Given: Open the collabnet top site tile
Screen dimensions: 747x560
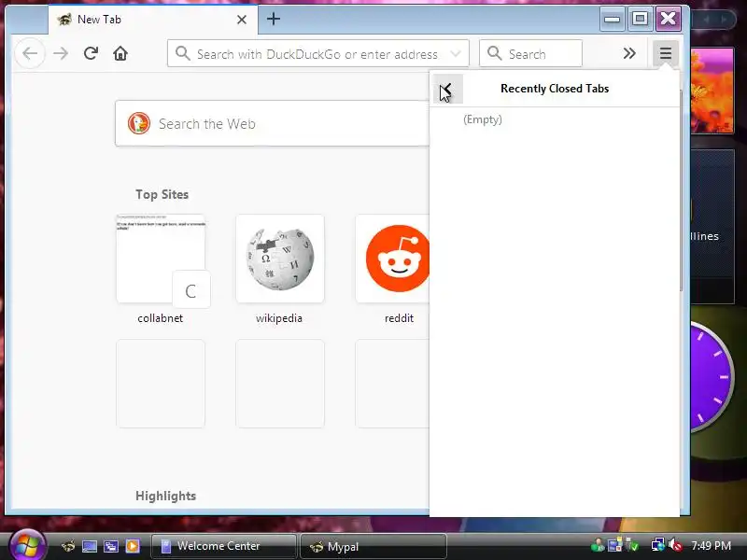Looking at the screenshot, I should click(161, 259).
